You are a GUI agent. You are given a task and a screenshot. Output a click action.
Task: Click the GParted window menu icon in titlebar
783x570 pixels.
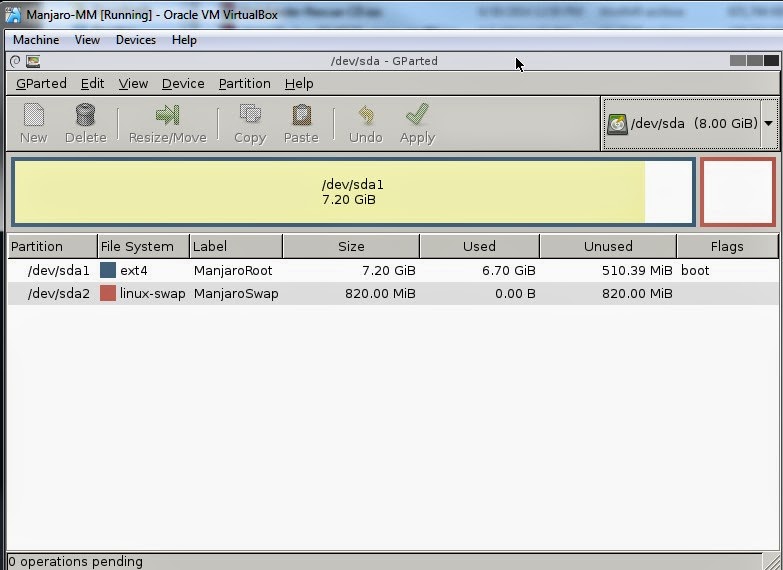point(15,61)
